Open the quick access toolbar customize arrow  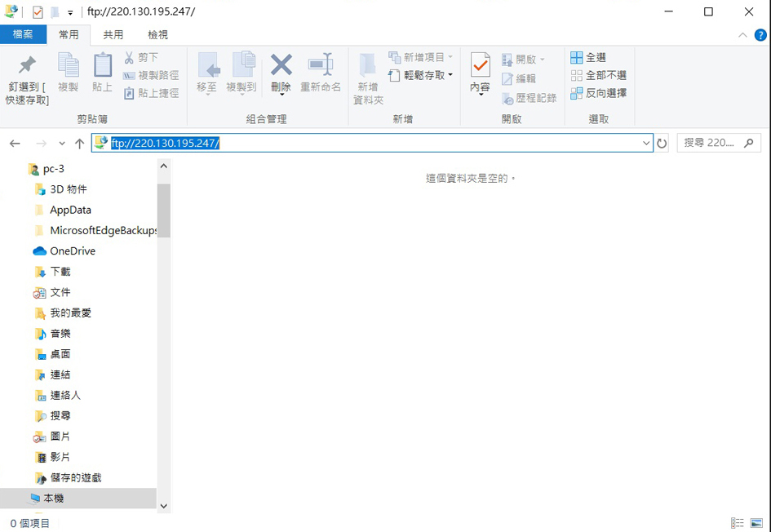tap(70, 12)
